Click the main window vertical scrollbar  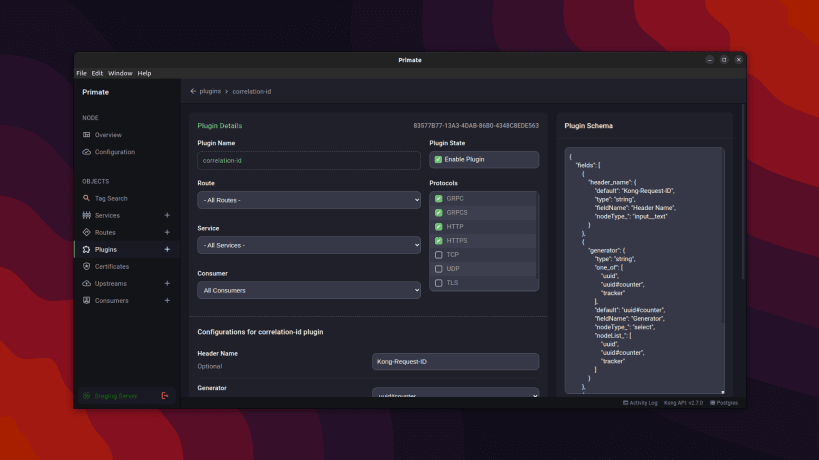(743, 192)
